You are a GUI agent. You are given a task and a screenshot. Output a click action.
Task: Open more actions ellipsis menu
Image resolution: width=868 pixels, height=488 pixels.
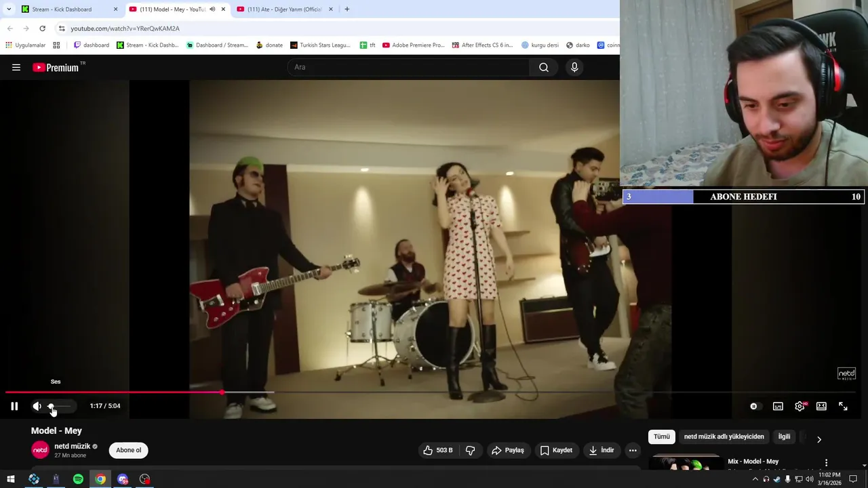pos(633,450)
